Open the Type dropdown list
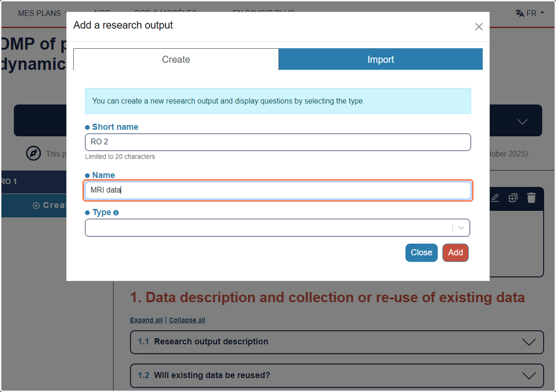This screenshot has width=556, height=392. click(278, 228)
